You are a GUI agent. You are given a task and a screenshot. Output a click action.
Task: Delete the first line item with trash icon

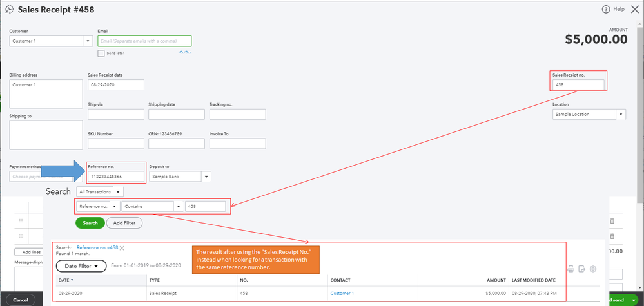612,221
